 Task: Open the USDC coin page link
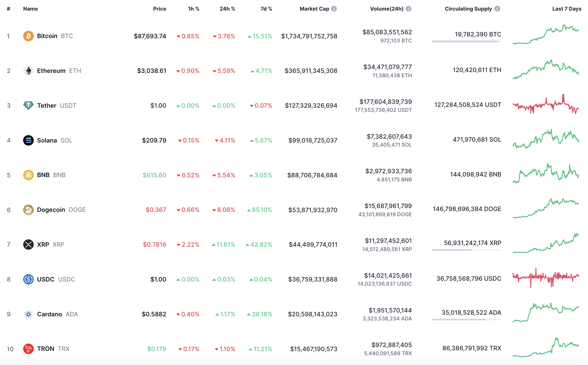click(46, 279)
